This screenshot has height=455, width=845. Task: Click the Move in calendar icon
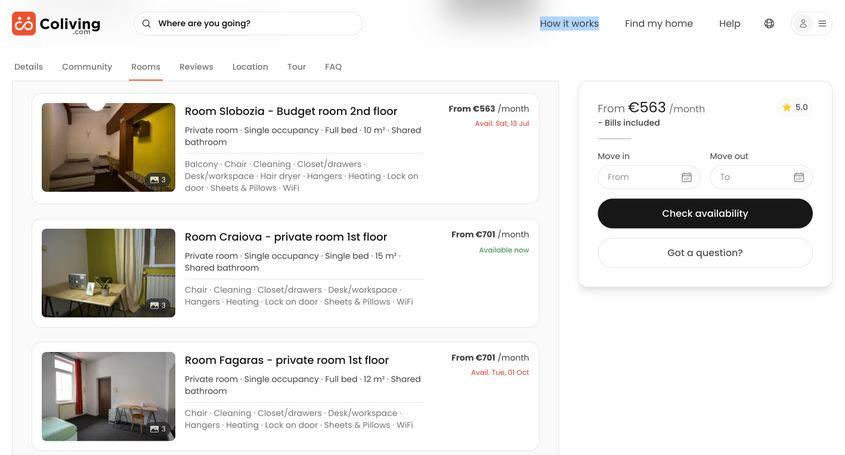pyautogui.click(x=686, y=177)
